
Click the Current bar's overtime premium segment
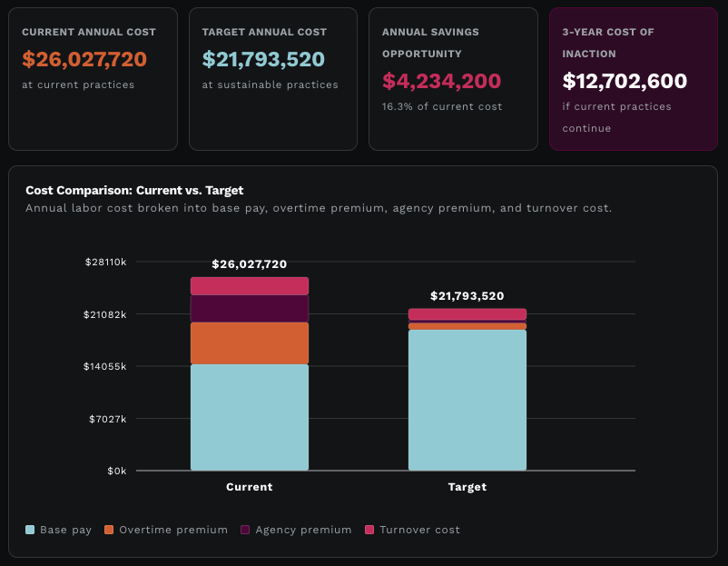250,343
